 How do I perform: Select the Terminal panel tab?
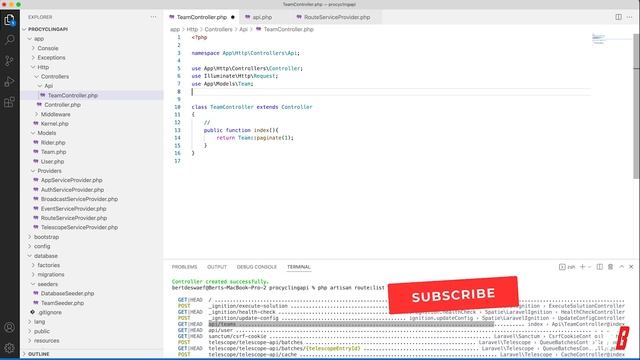click(x=299, y=267)
